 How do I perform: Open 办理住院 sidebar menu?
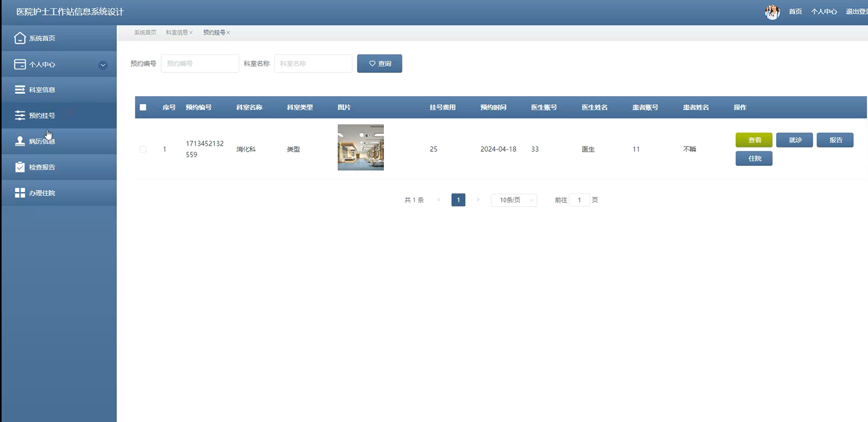point(59,193)
